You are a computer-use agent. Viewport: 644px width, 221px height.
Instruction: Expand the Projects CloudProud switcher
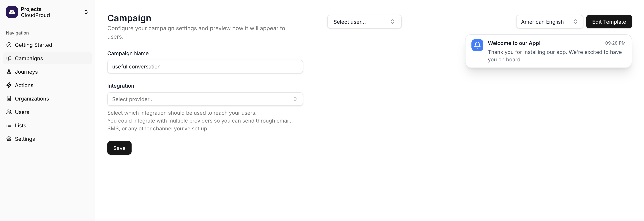48,12
